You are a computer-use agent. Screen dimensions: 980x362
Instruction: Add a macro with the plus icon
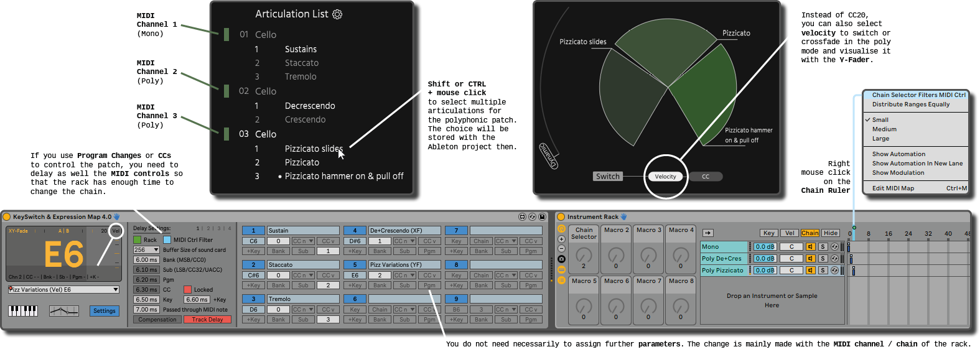[561, 239]
